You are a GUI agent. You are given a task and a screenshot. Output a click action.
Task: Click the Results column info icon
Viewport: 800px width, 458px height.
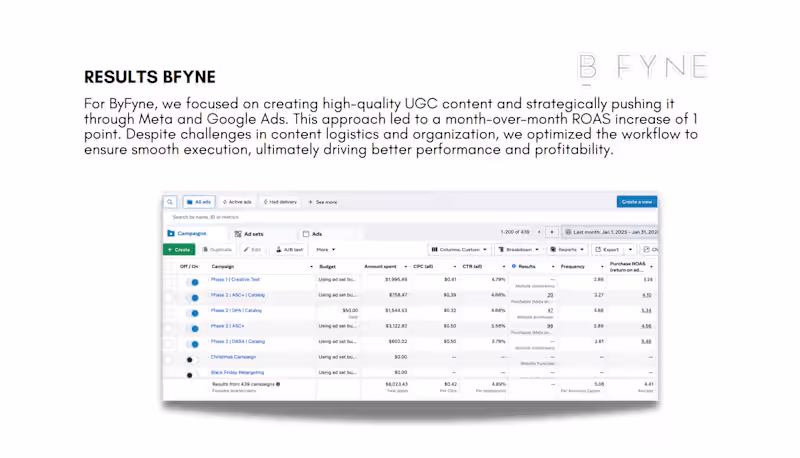tap(514, 266)
